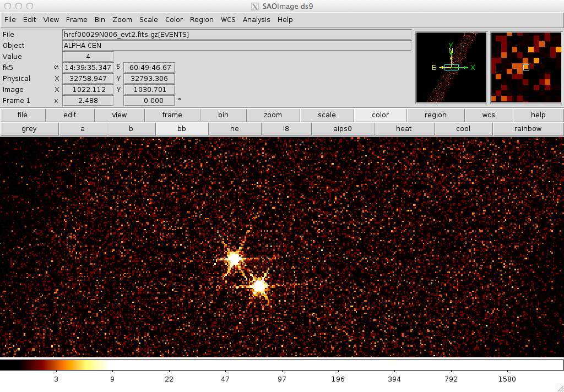Click the colorbar gradient at bottom

[x=281, y=364]
